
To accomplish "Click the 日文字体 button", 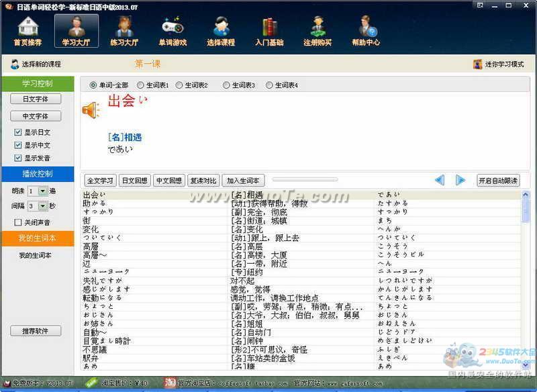I will [36, 99].
